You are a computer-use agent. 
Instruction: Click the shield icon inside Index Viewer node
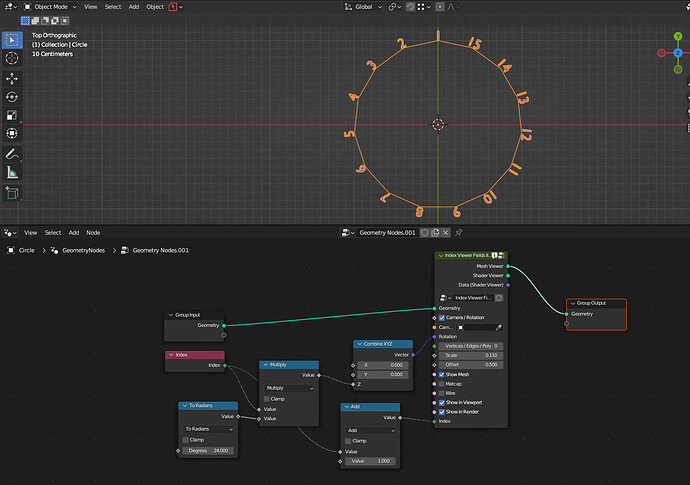[499, 298]
